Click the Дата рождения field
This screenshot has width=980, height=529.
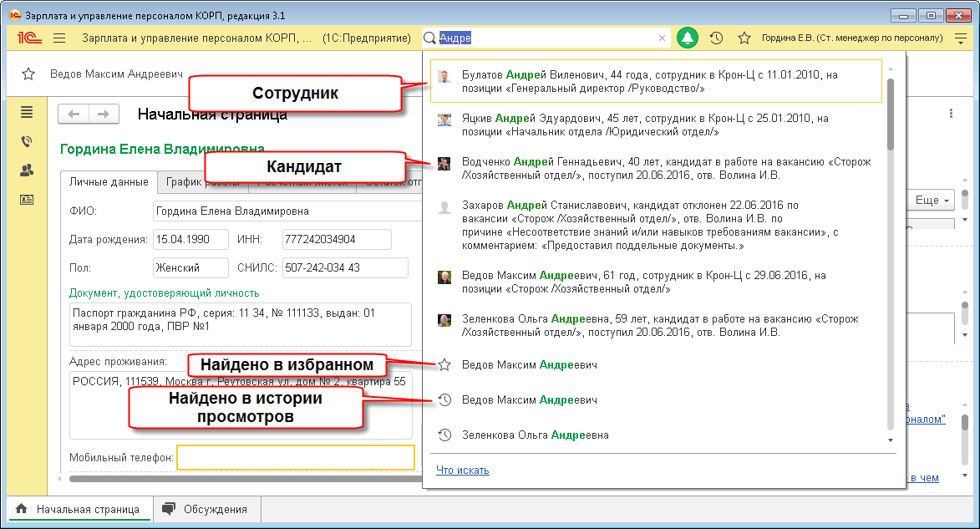coord(190,240)
